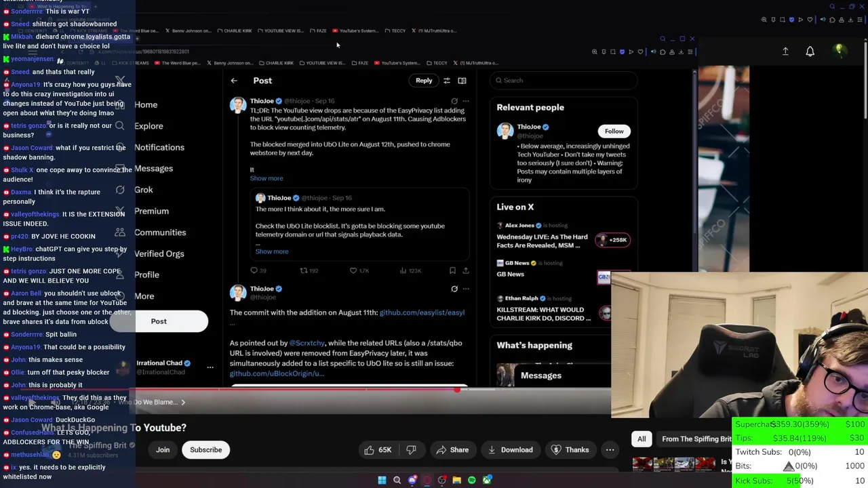The height and width of the screenshot is (488, 868).
Task: Open Windows Start button
Action: (382, 480)
